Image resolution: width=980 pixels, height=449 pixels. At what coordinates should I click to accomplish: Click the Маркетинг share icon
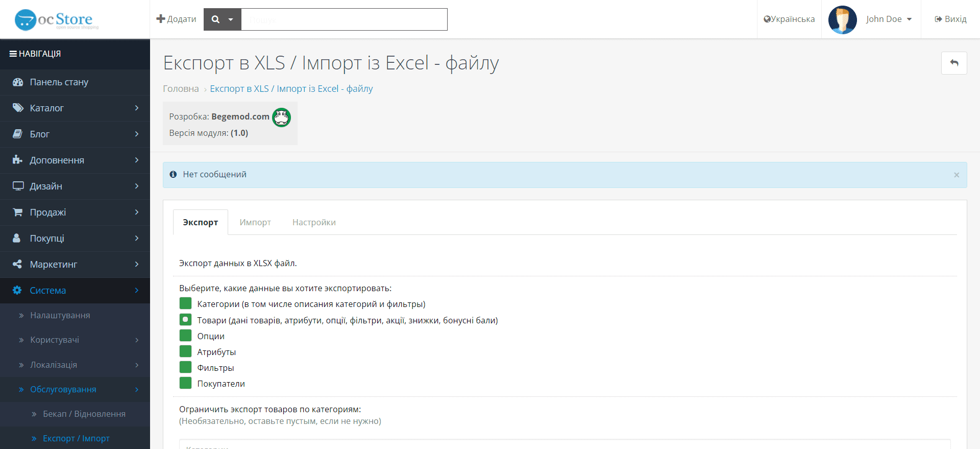17,264
